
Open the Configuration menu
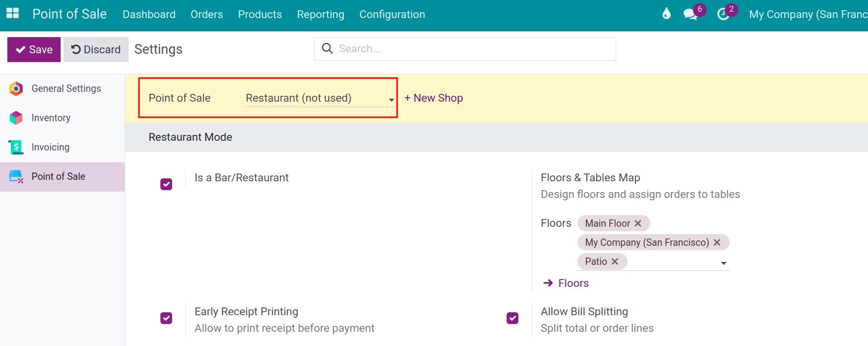click(392, 14)
